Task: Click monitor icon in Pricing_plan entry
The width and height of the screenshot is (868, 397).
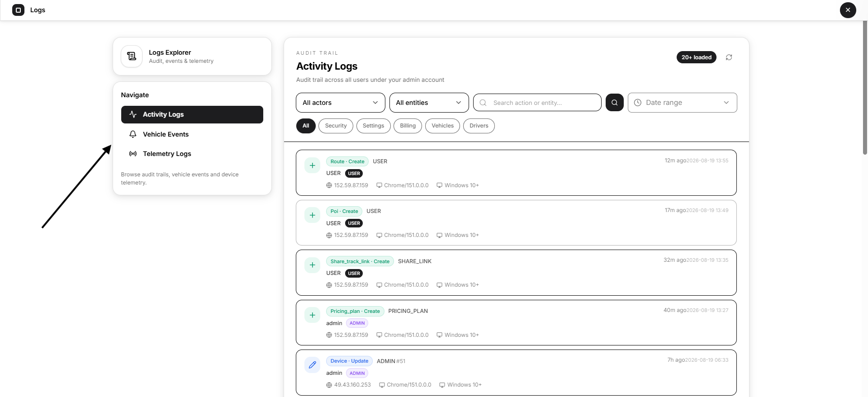Action: (439, 335)
